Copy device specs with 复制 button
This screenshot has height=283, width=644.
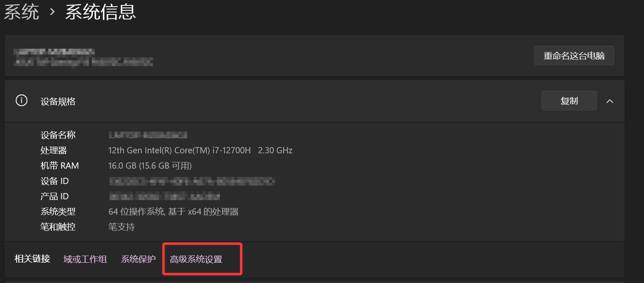[x=569, y=101]
